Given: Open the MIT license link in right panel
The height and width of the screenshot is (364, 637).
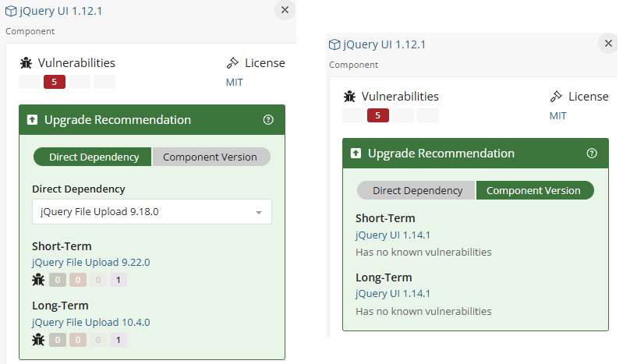Looking at the screenshot, I should (557, 116).
